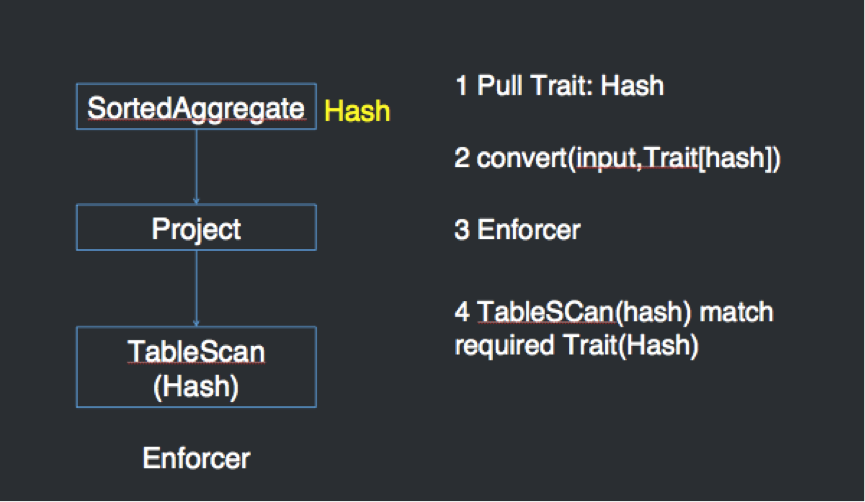Click the number 3 before Enforcer
This screenshot has width=865, height=502.
click(461, 230)
